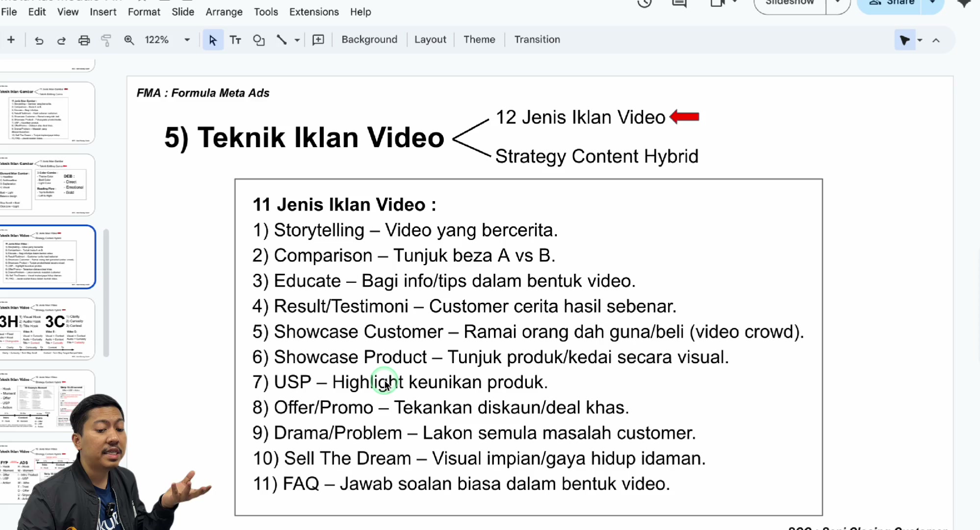Viewport: 980px width, 530px height.
Task: Expand the line tool options arrow
Action: pos(297,40)
